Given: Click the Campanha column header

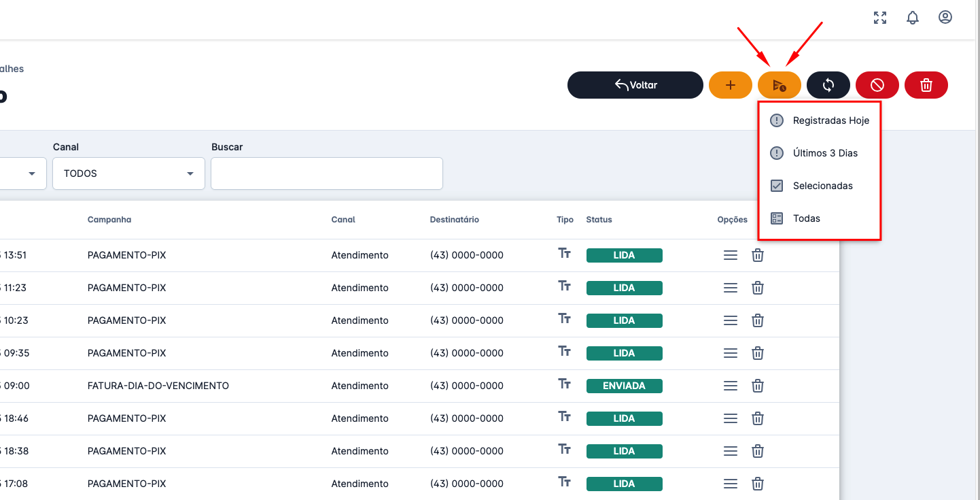Looking at the screenshot, I should tap(109, 220).
